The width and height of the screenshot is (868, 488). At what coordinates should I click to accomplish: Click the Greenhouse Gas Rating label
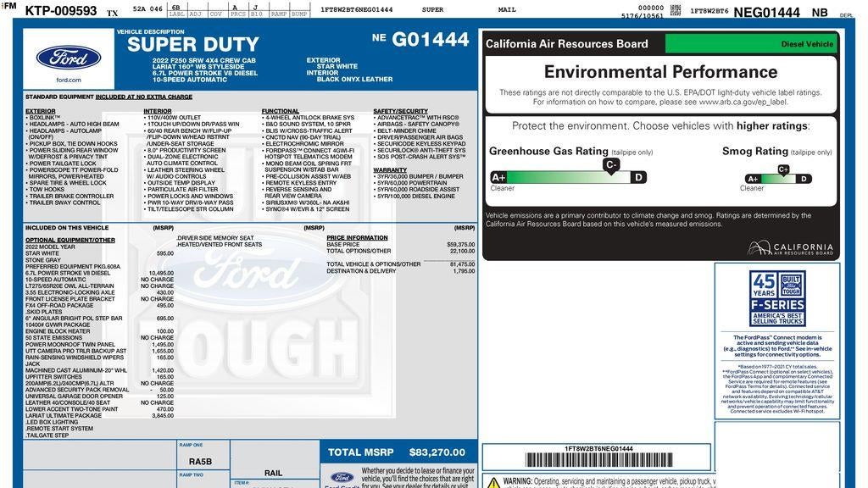pyautogui.click(x=548, y=151)
